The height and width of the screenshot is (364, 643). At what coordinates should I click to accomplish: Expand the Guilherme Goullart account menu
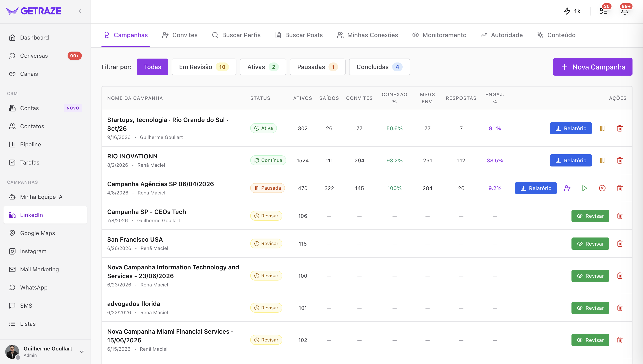pos(82,352)
